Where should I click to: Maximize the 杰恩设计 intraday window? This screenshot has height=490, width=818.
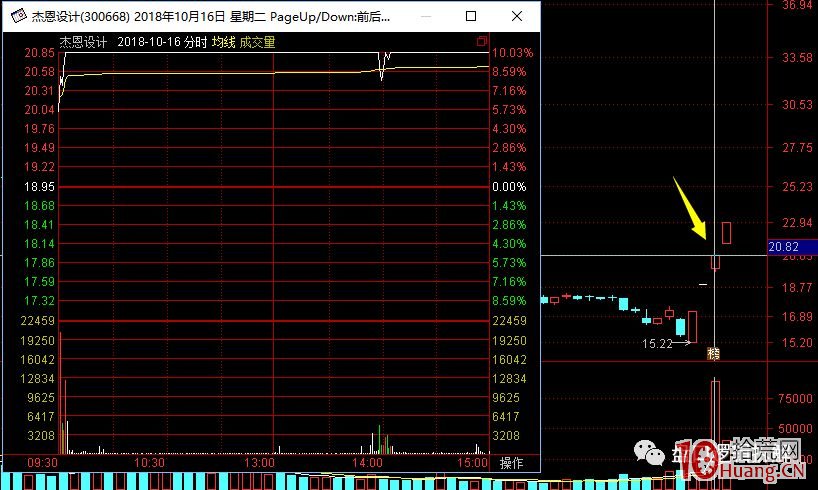pos(471,16)
